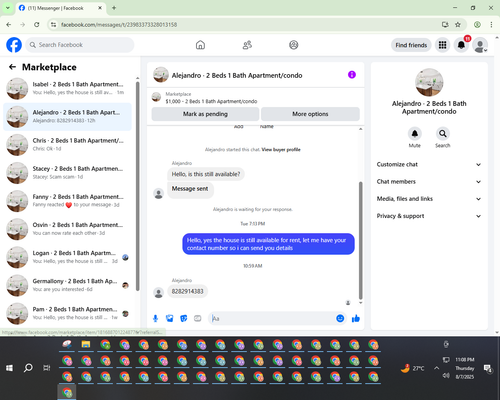Viewport: 500px width, 400px height.
Task: Click Mark as pending button
Action: (205, 114)
